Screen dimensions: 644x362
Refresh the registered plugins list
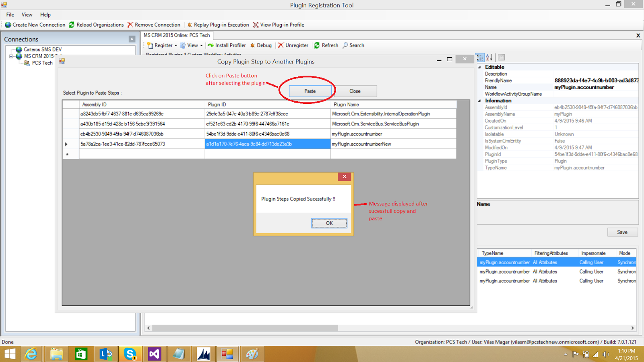326,45
